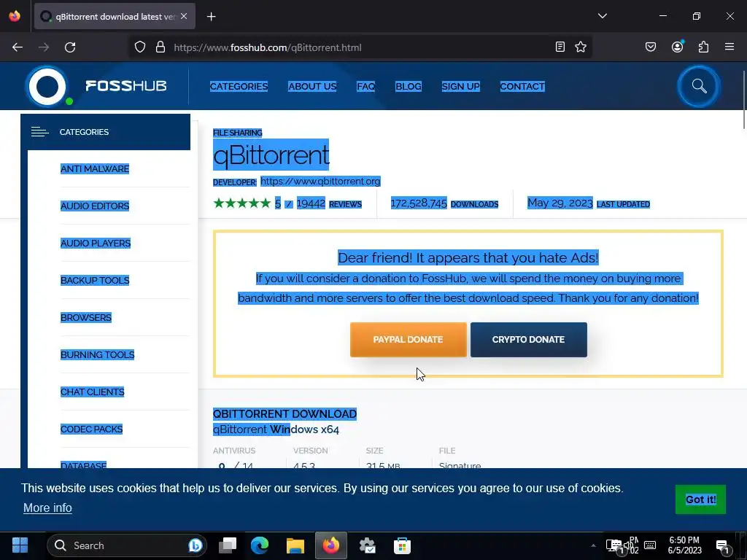Screen dimensions: 747x560
Task: Launch Microsoft Edge from the taskbar
Action: [260, 545]
